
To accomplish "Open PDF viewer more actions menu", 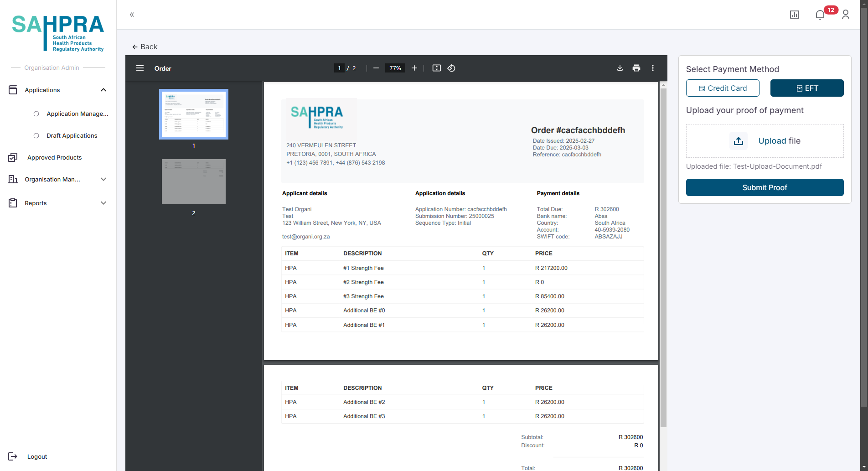I will tap(652, 68).
